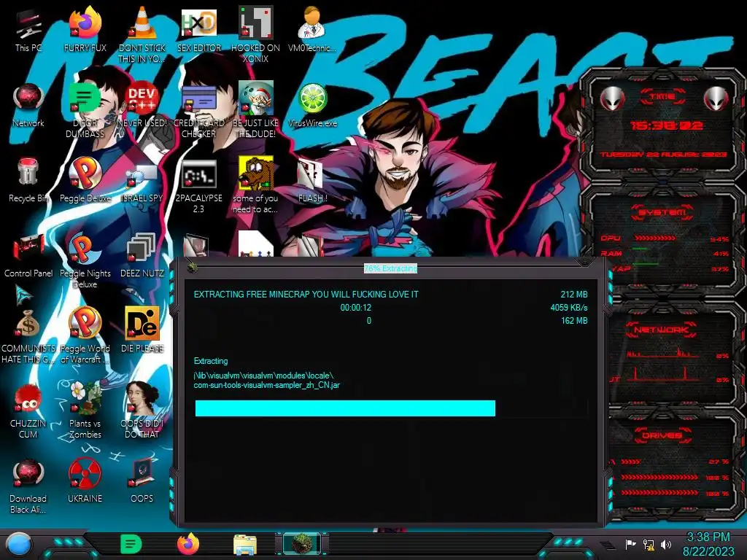Click the left alien head in TIME gadget
This screenshot has height=560, width=747.
click(612, 98)
